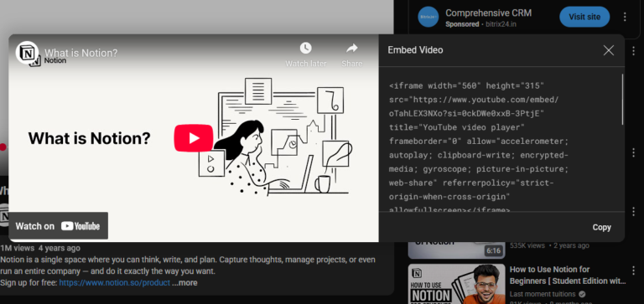Click the Share arrow icon
Viewport: 644px width, 304px height.
(352, 49)
